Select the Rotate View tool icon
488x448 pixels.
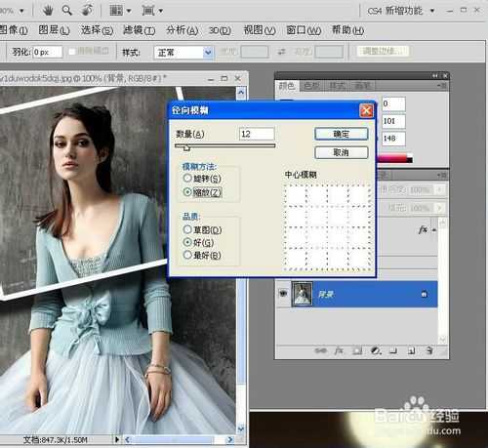(x=87, y=11)
